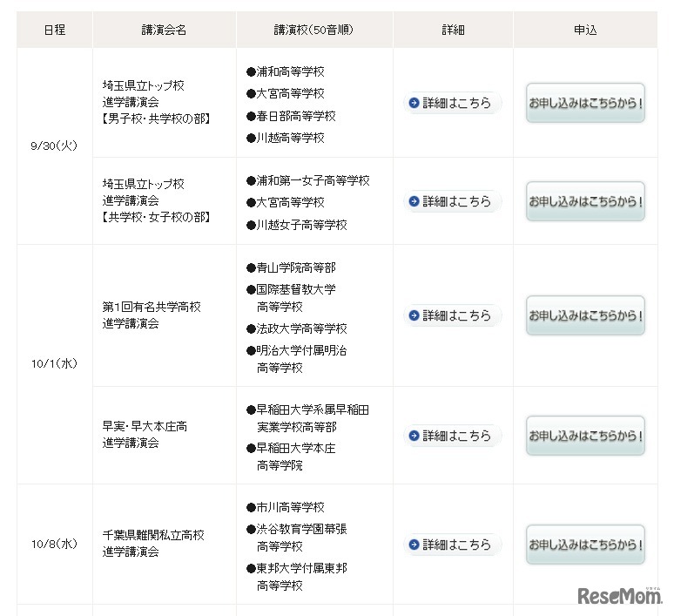Click 川越高等学校 school entry
This screenshot has height=616, width=674.
click(286, 138)
